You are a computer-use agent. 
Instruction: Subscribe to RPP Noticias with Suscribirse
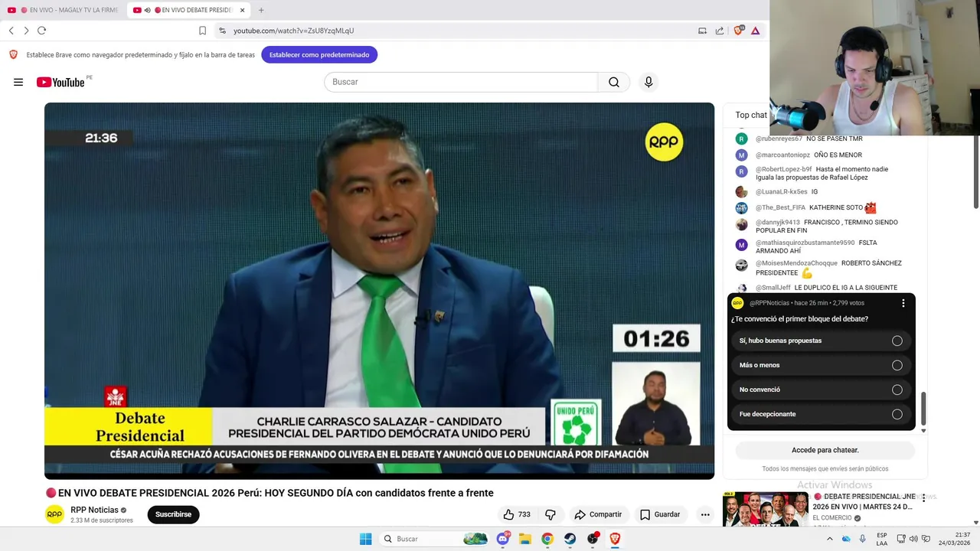pos(173,514)
